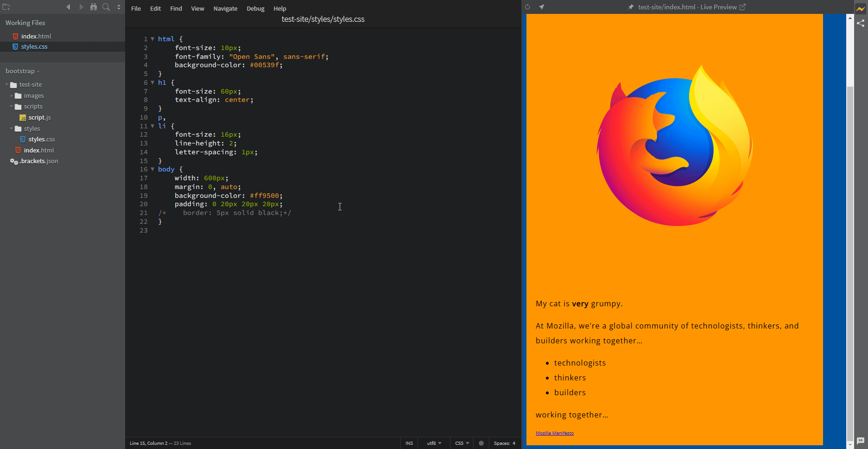The height and width of the screenshot is (449, 868).
Task: Open the View menu
Action: (x=197, y=8)
